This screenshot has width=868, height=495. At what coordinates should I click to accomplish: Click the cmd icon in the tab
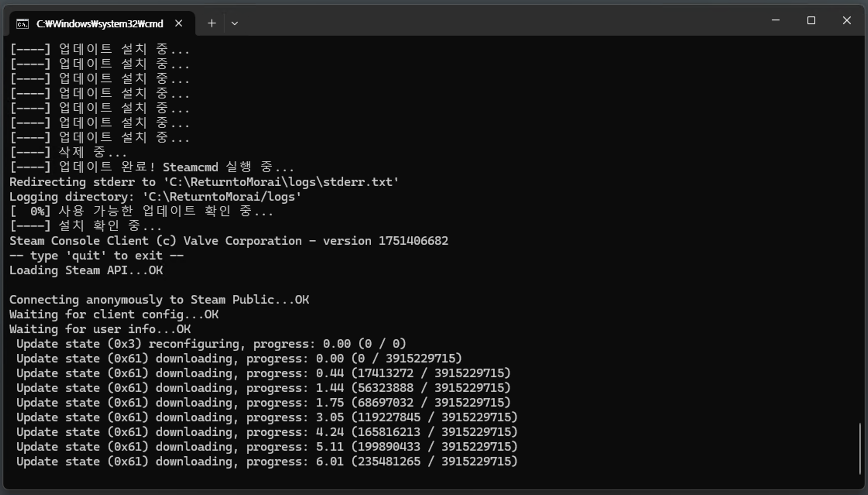pos(22,24)
